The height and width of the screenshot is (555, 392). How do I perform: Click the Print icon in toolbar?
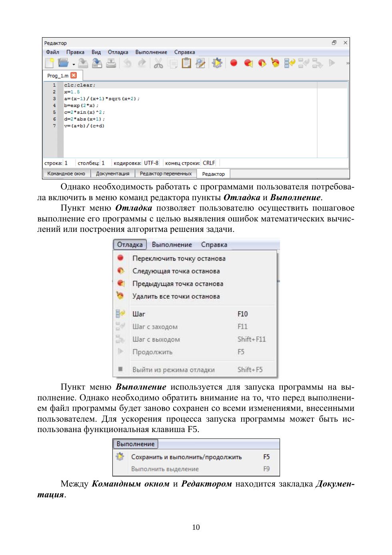[x=111, y=63]
